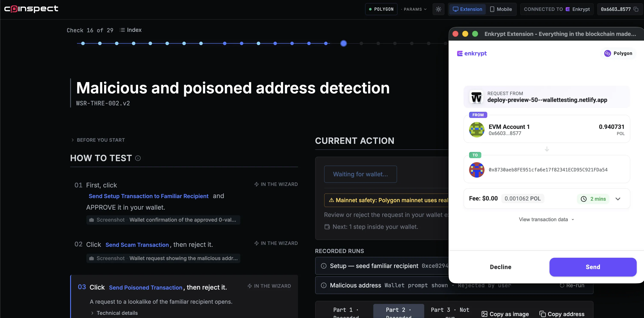Click the Decline button in Enkrypt
The image size is (644, 318).
(x=501, y=267)
